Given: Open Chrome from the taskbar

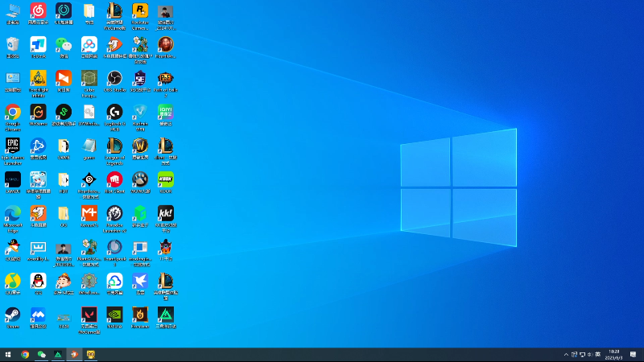Looking at the screenshot, I should (x=25, y=355).
